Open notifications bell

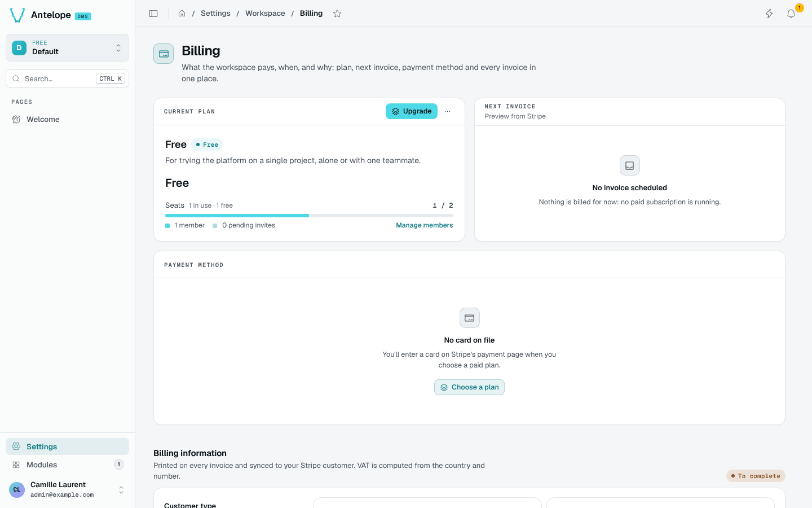pos(791,14)
